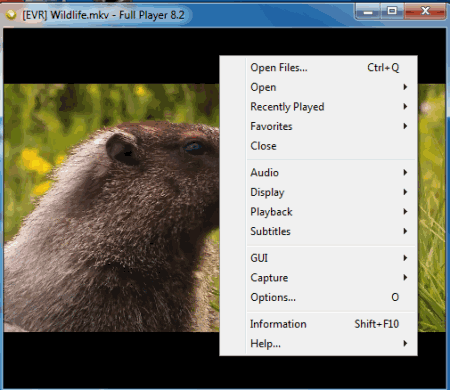Open the Playback submenu

pyautogui.click(x=318, y=212)
